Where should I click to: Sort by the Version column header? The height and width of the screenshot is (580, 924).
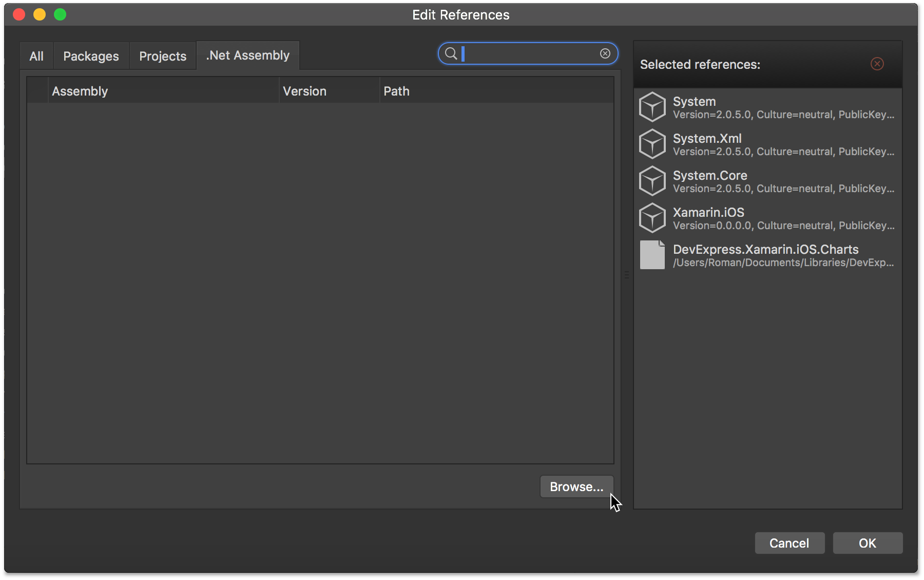304,90
